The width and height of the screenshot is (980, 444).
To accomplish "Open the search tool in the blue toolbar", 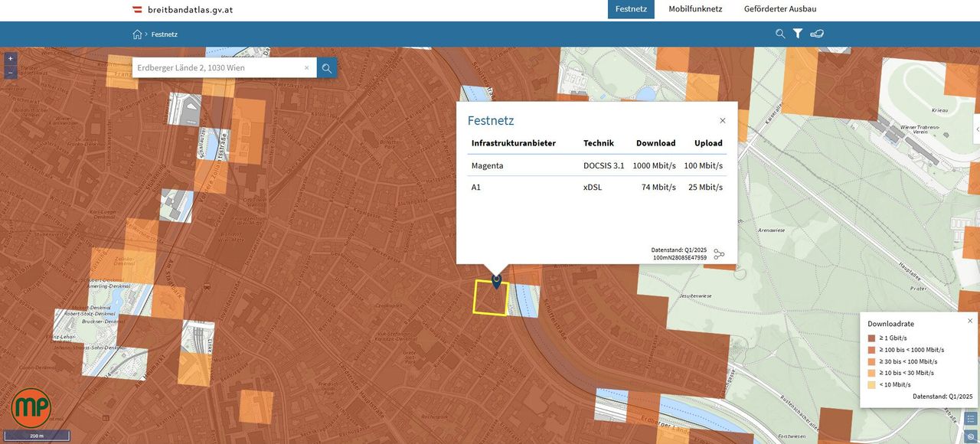I will pyautogui.click(x=780, y=34).
